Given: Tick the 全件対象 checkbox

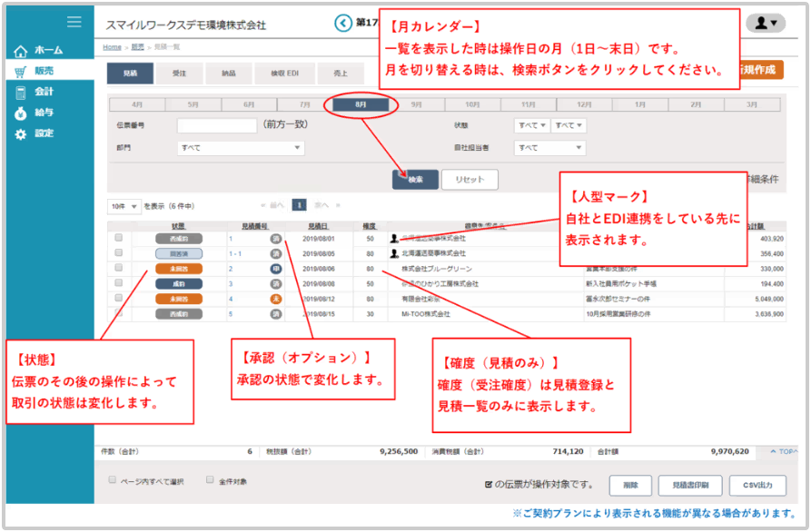Looking at the screenshot, I should coord(210,480).
